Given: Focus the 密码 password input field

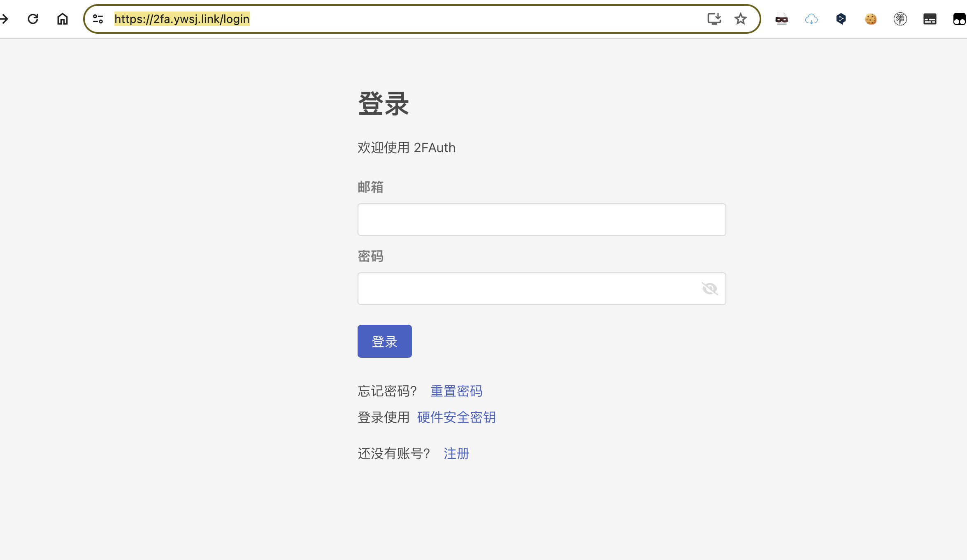Looking at the screenshot, I should tap(542, 289).
